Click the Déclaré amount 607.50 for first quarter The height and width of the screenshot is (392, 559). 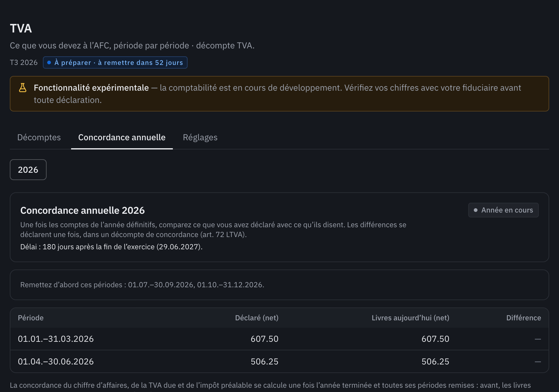coord(264,339)
